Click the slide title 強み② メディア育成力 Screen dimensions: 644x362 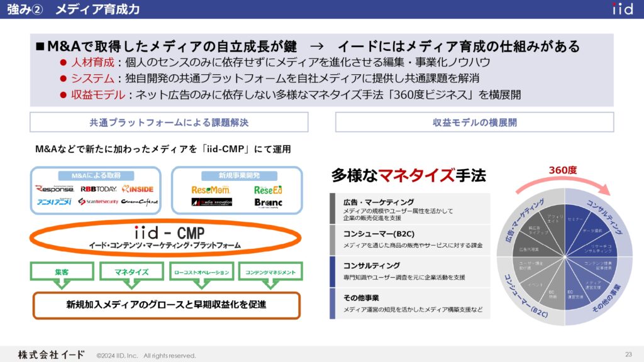click(74, 9)
